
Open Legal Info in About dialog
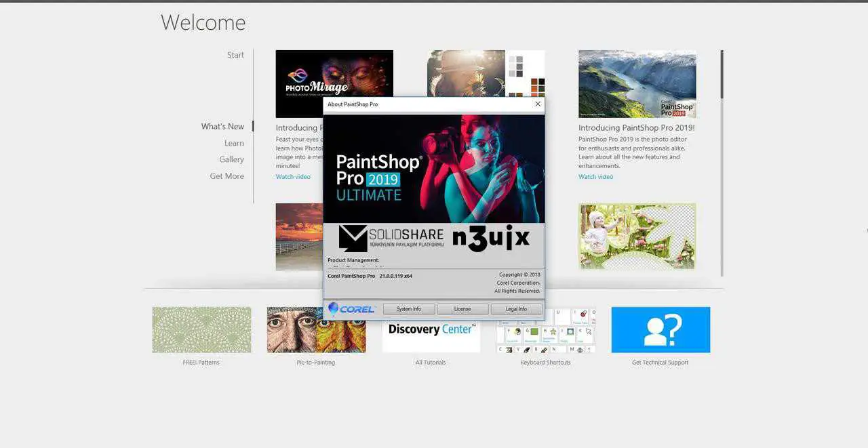pos(516,309)
